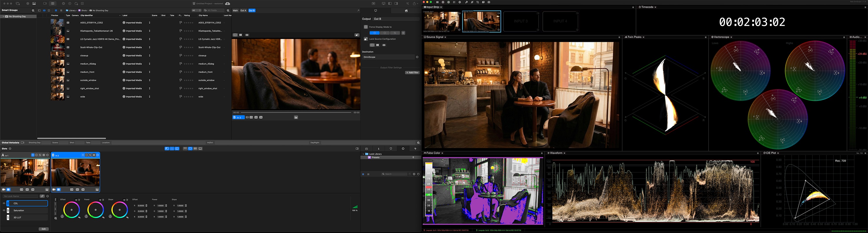Image resolution: width=868 pixels, height=233 pixels.
Task: Click the Look Library Search field
Action: pos(395,174)
